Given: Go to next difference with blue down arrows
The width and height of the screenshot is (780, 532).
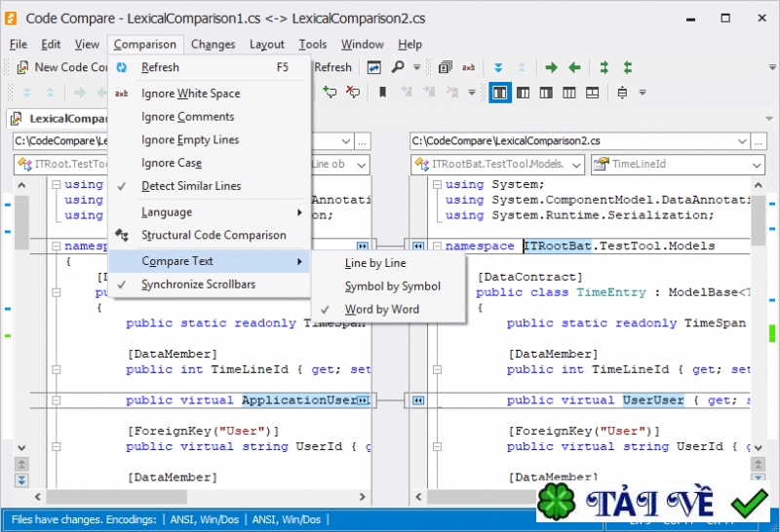Looking at the screenshot, I should (x=498, y=67).
